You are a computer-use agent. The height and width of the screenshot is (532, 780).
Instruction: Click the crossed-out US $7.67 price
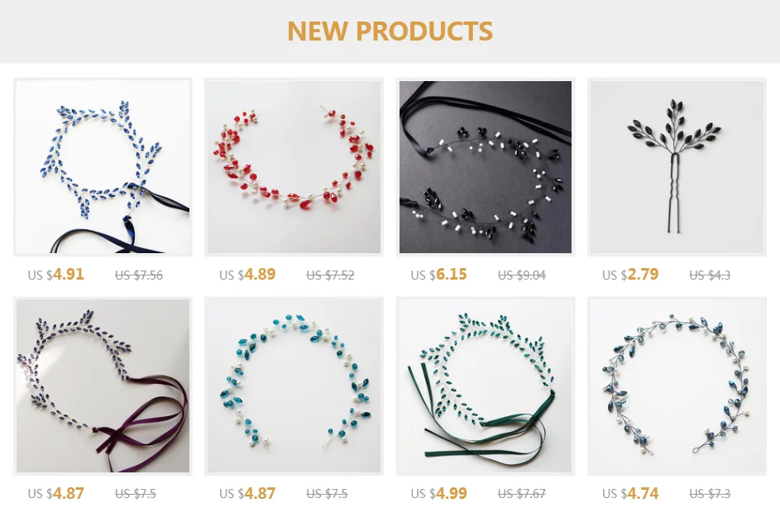click(522, 494)
